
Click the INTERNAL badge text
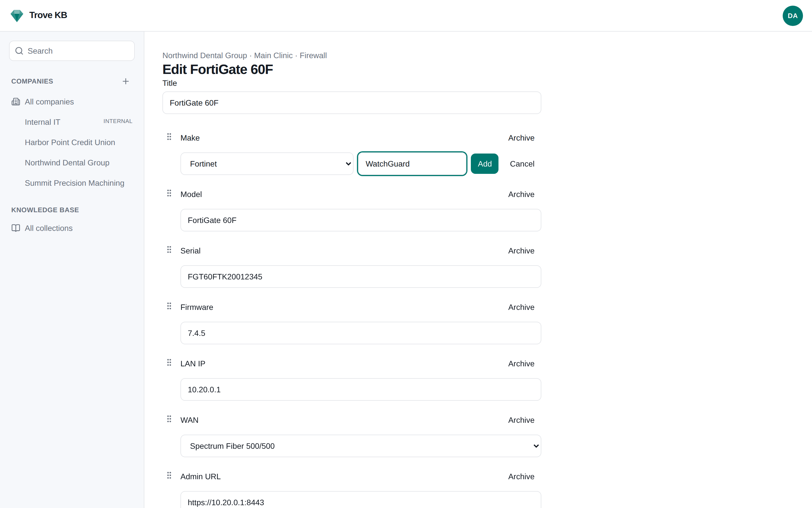point(118,121)
